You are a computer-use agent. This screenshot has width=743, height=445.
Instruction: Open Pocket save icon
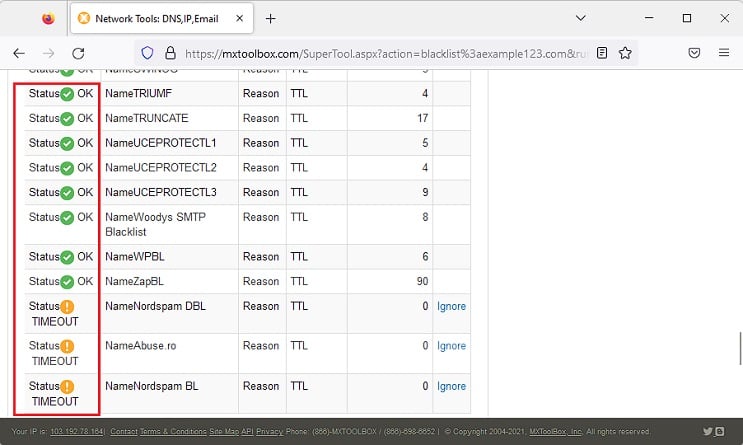pyautogui.click(x=694, y=53)
